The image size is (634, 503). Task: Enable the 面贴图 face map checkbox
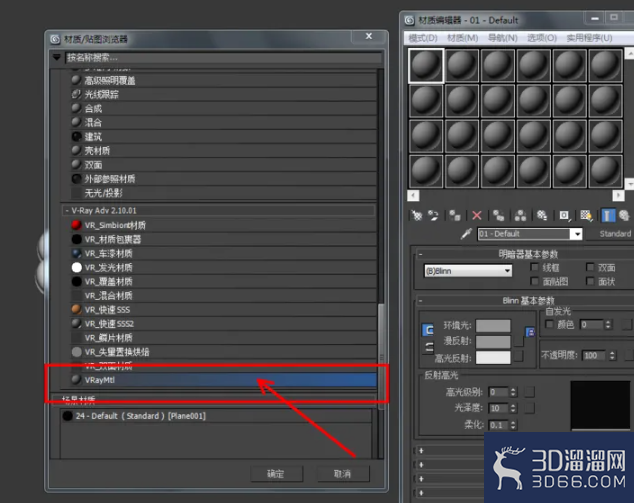click(x=535, y=281)
